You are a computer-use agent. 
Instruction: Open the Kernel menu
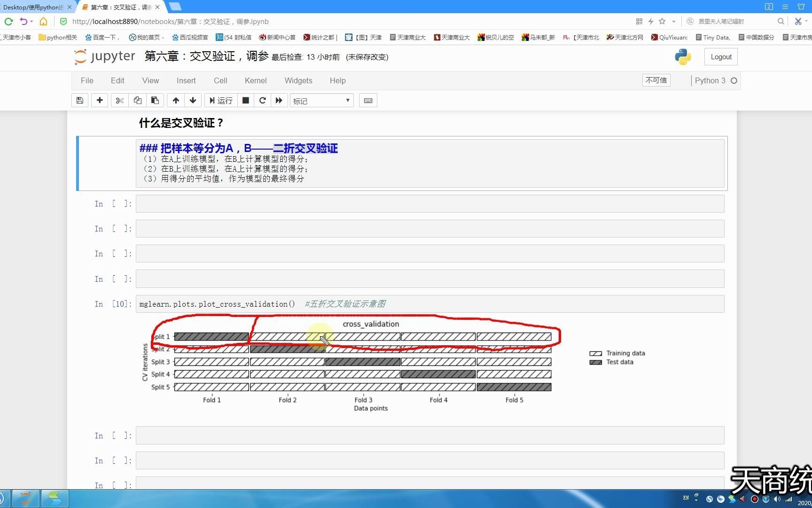[x=256, y=80]
